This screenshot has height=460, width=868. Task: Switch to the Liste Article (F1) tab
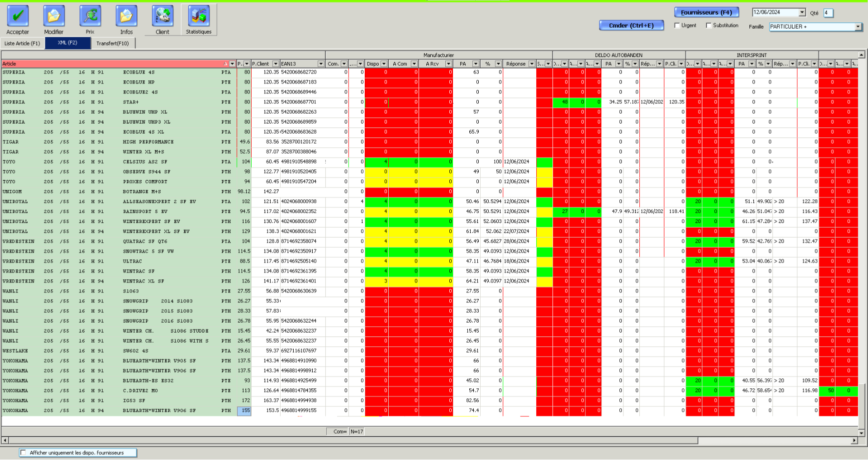pos(23,43)
